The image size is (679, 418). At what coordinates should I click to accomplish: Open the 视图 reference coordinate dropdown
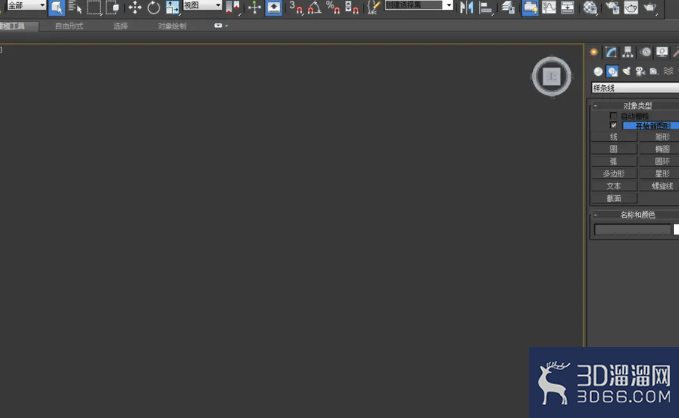click(x=203, y=5)
